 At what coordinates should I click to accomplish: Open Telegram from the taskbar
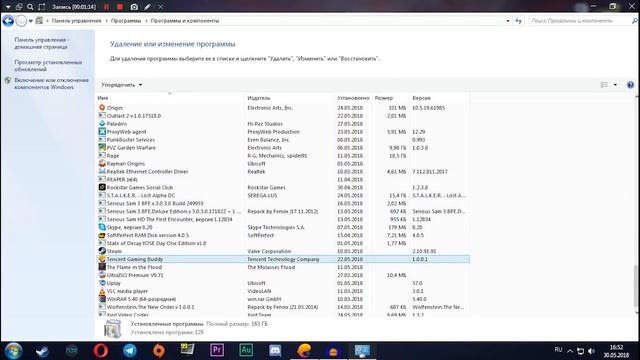point(130,351)
